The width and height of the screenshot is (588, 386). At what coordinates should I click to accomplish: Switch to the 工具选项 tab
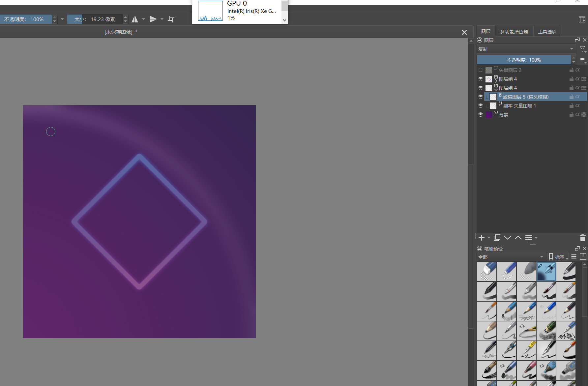coord(547,32)
